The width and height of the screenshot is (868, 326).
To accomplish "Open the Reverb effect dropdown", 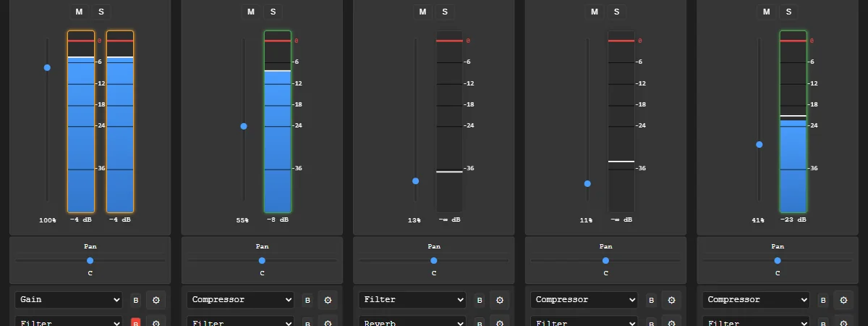I will (x=412, y=322).
